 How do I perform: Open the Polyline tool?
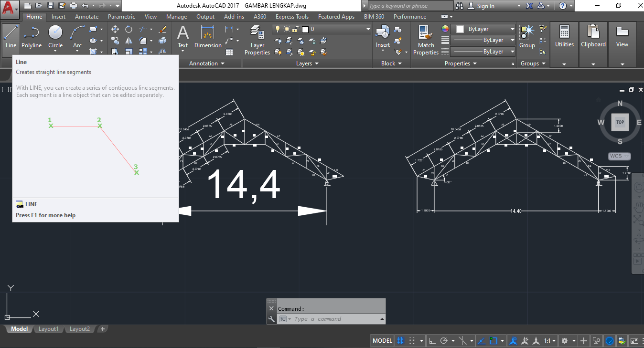coord(32,32)
